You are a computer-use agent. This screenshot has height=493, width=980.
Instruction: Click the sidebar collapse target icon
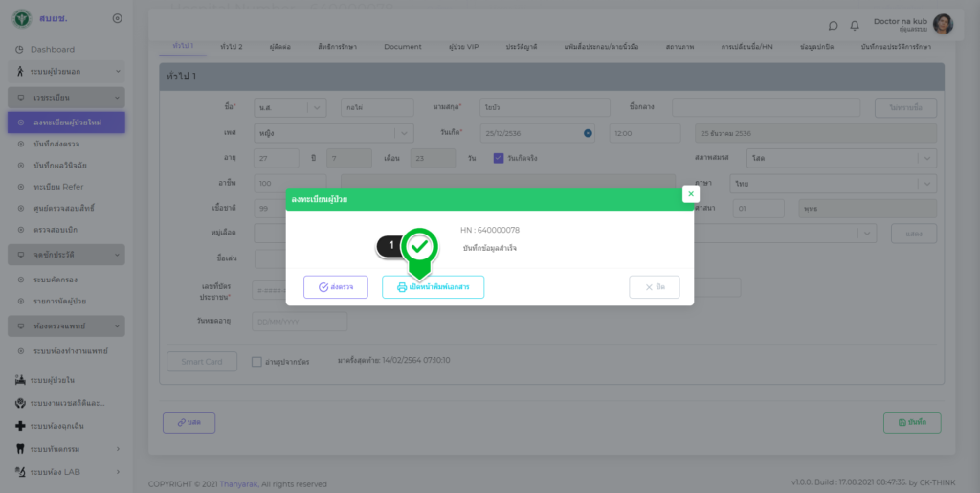coord(117,18)
